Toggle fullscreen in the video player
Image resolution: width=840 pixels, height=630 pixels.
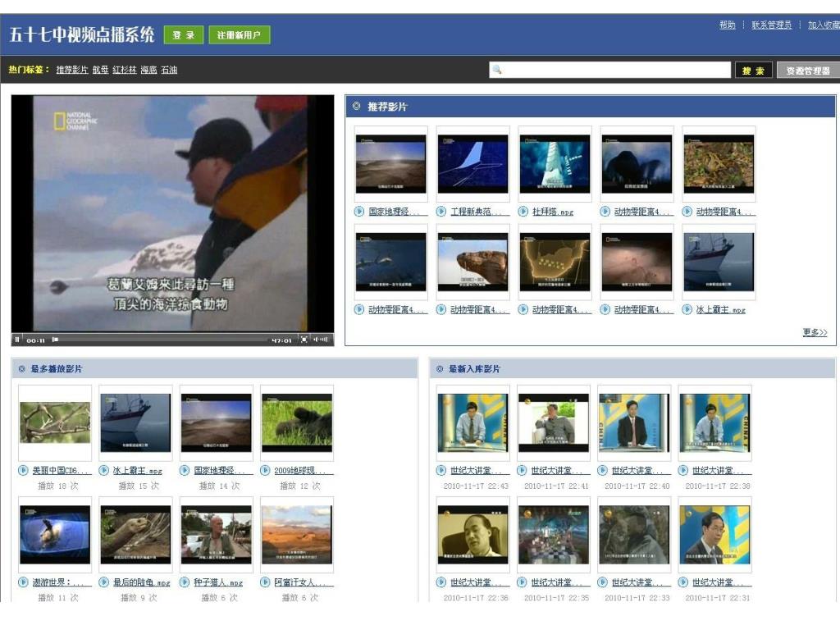[x=304, y=340]
